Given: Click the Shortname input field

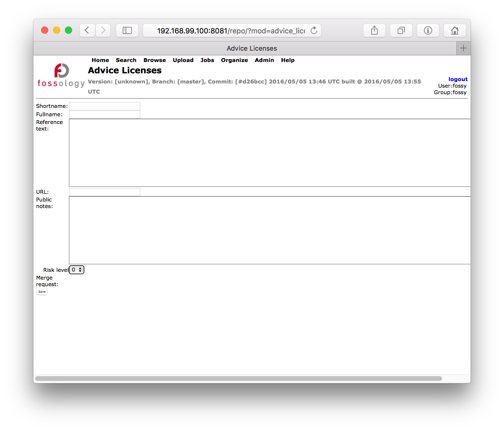Looking at the screenshot, I should coord(105,106).
